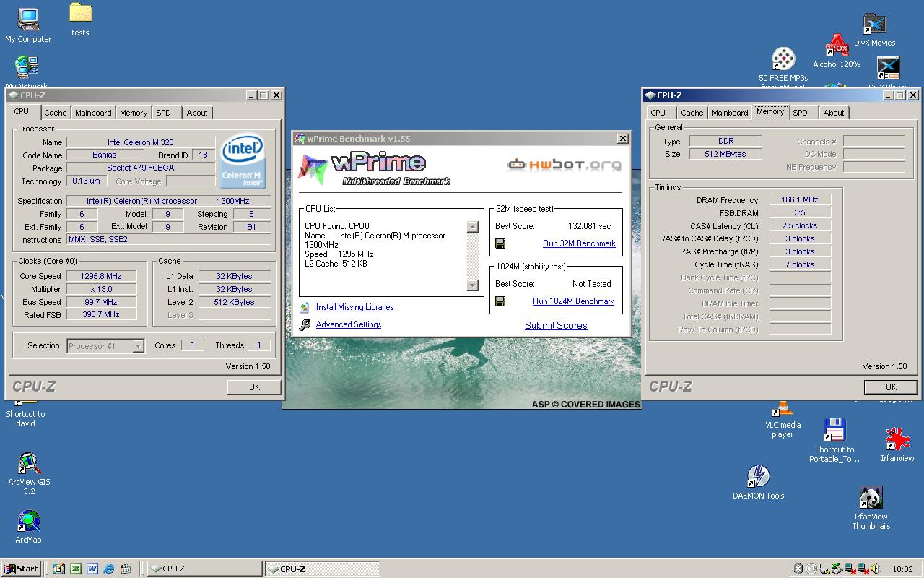Click the Intel Celeron M 320 name field

(141, 142)
